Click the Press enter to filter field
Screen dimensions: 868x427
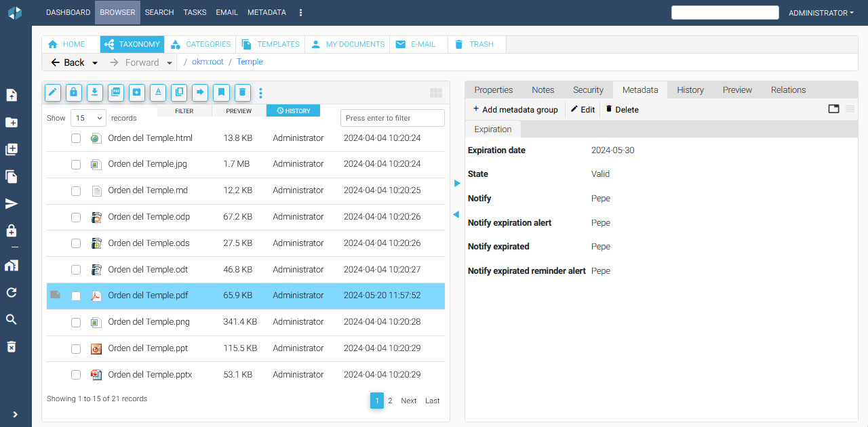click(x=392, y=118)
